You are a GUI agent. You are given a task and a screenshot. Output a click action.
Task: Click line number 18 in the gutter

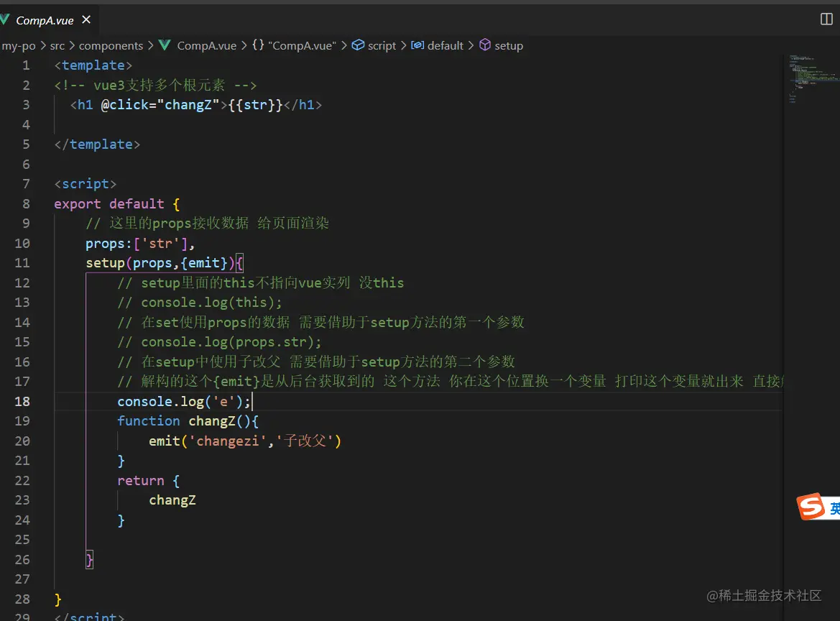pyautogui.click(x=22, y=401)
